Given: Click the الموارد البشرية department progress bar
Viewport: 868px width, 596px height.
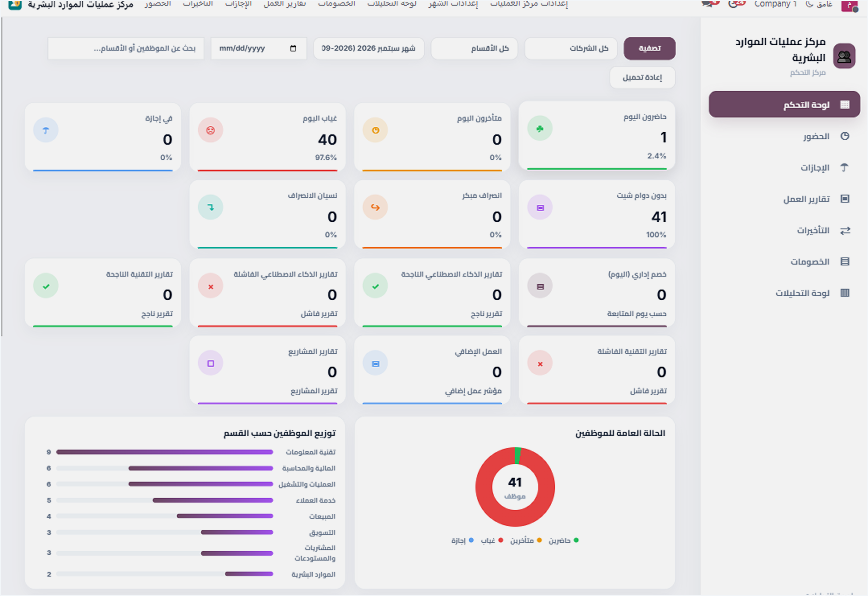Looking at the screenshot, I should (165, 574).
